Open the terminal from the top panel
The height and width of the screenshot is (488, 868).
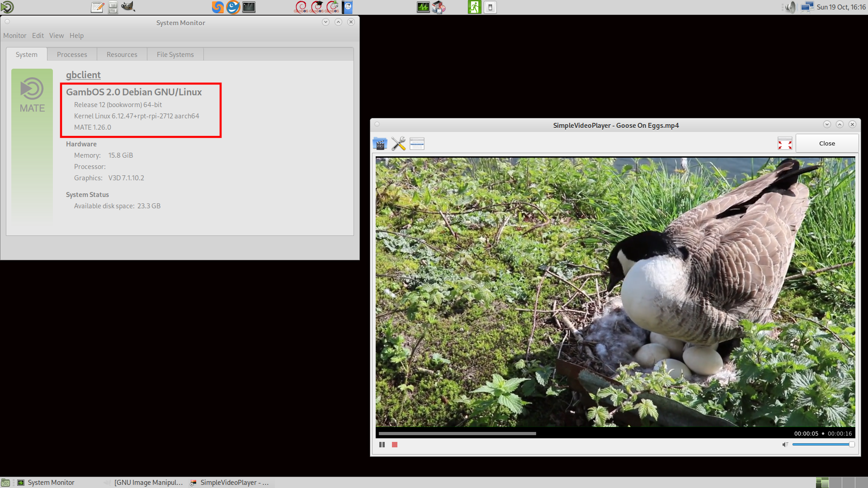coord(249,7)
